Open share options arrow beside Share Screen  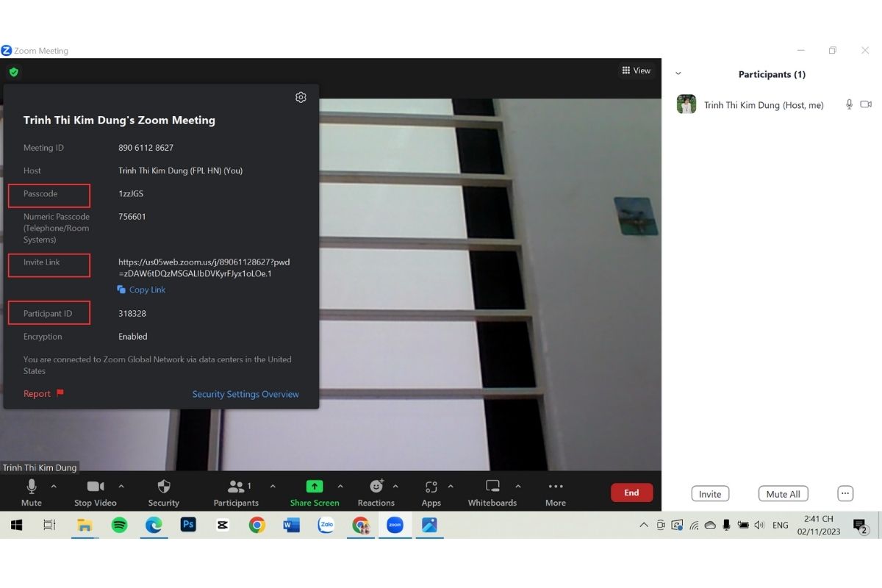[x=340, y=487]
